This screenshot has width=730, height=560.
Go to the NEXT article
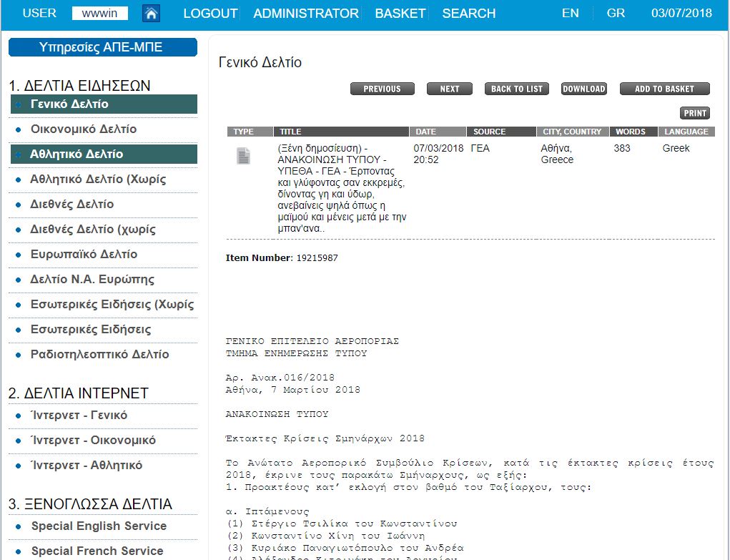450,89
